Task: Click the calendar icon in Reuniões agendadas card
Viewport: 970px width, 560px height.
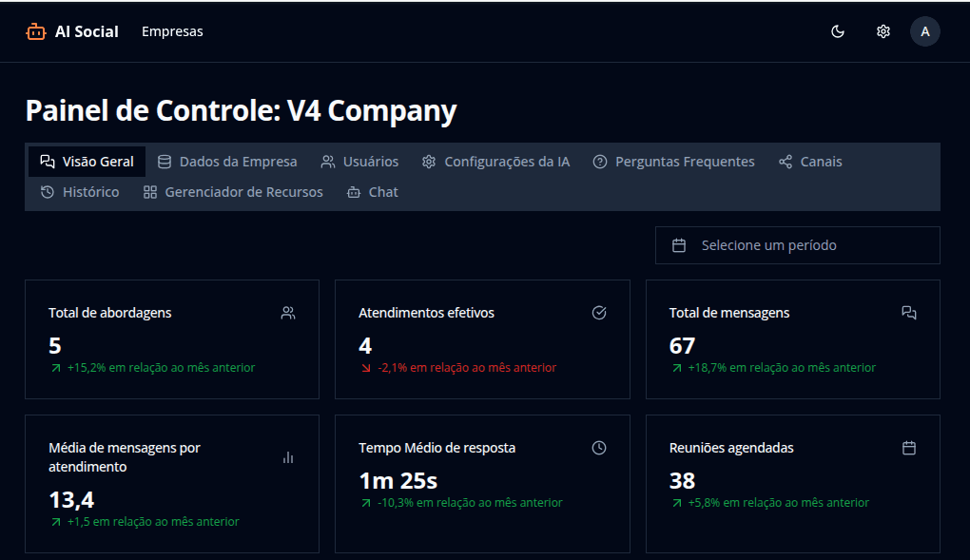Action: pos(908,448)
